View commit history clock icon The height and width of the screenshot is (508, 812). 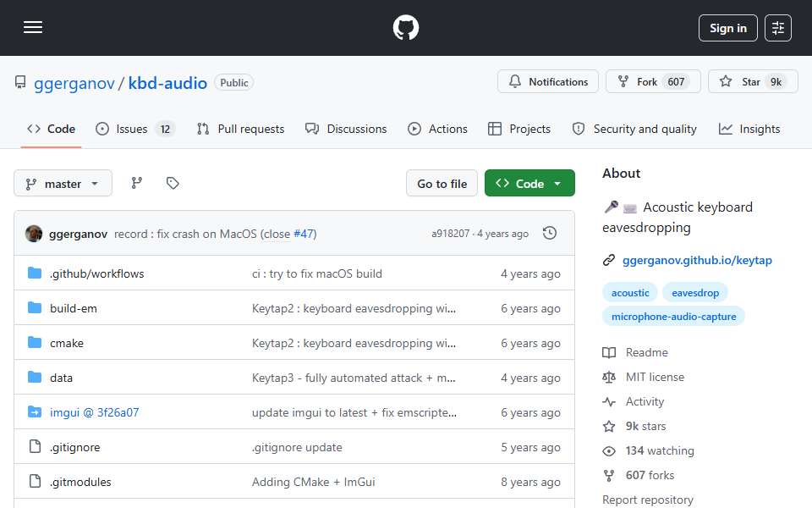(x=550, y=234)
